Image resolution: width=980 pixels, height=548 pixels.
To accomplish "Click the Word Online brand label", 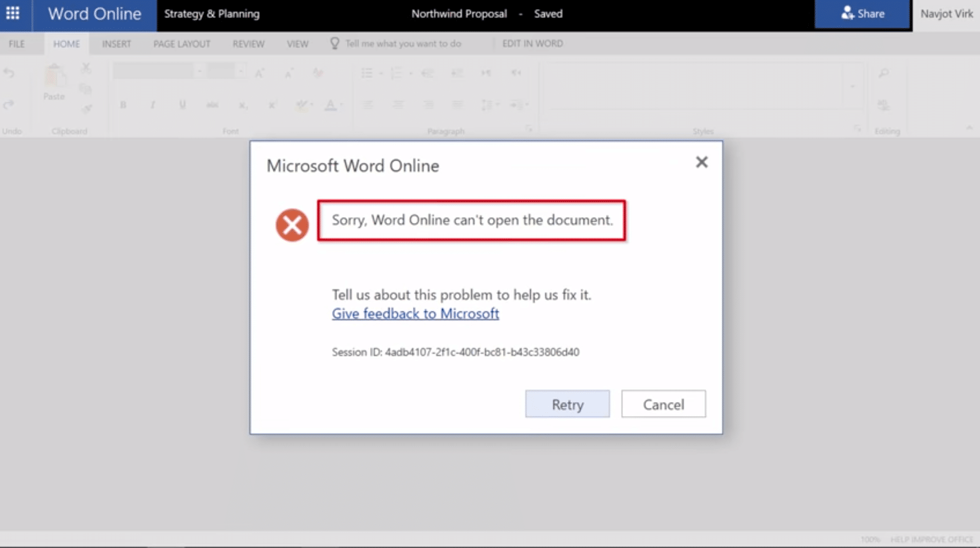I will pos(95,14).
